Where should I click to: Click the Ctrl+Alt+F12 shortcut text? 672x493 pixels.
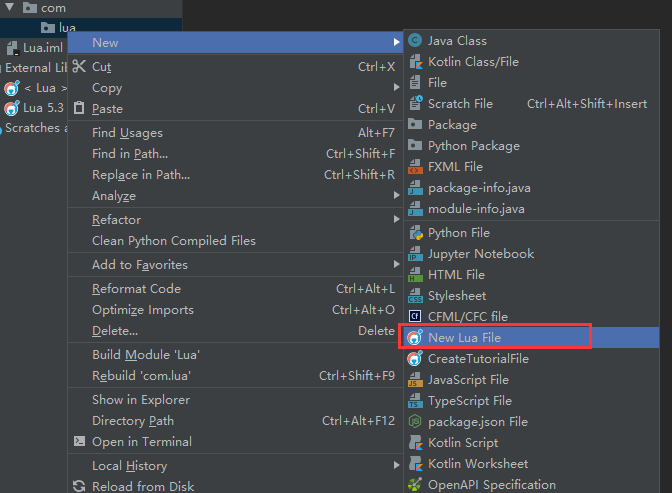[358, 421]
